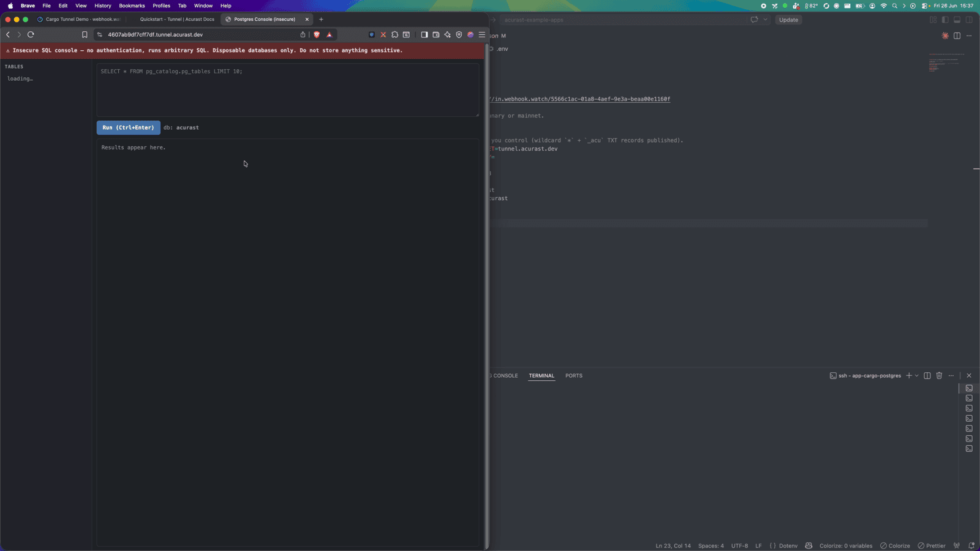
Task: Open the Brave Wallet icon
Action: [436, 35]
